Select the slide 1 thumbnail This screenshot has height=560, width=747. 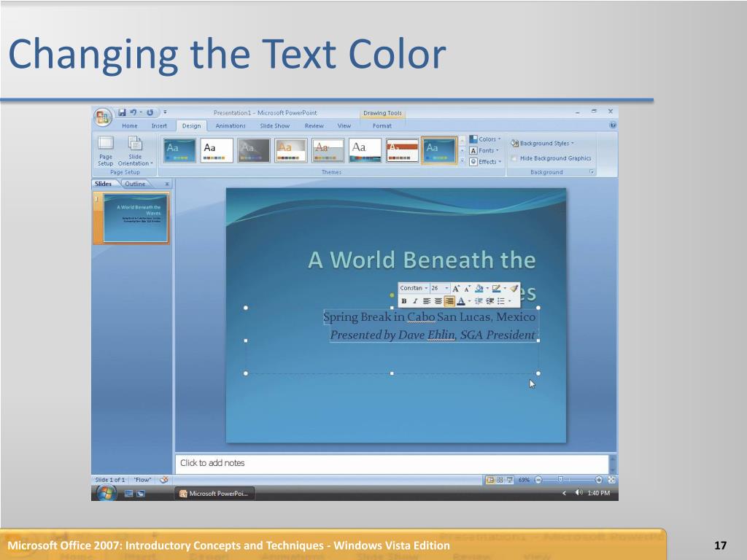pyautogui.click(x=136, y=218)
